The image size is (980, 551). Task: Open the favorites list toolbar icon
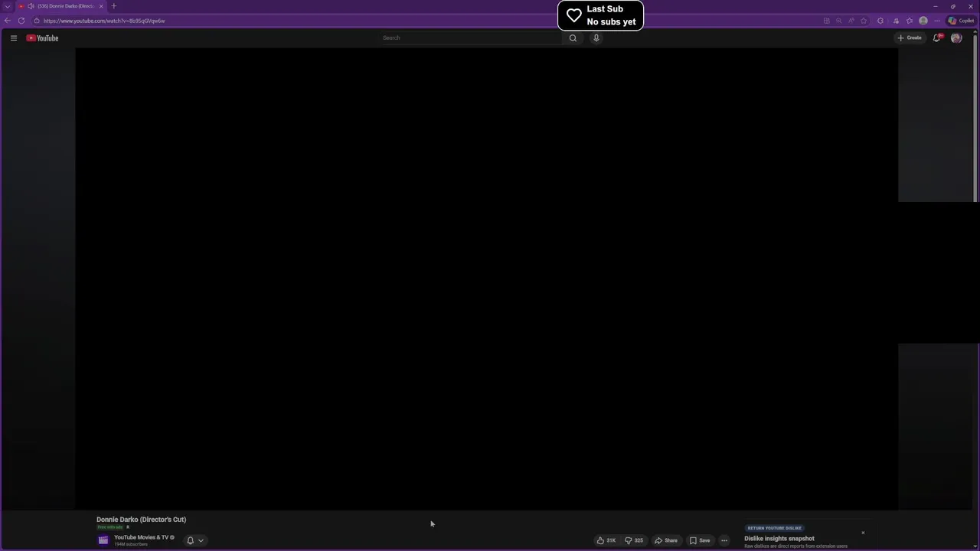pos(910,21)
